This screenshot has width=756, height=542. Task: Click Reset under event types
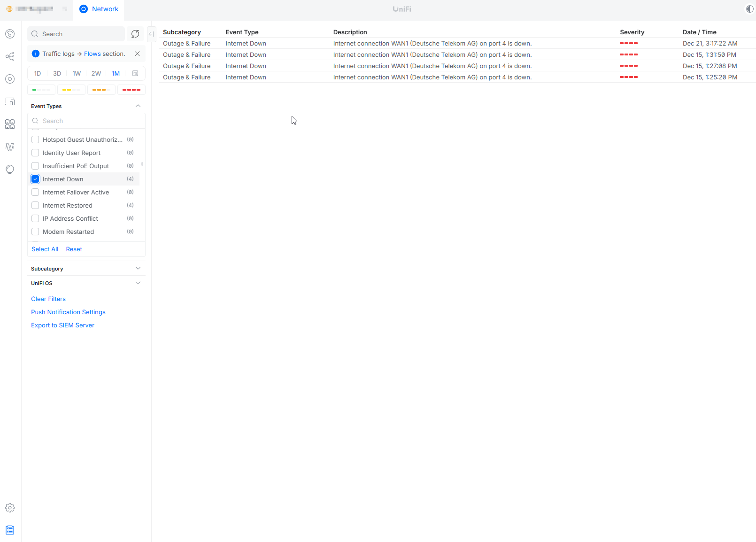click(74, 249)
